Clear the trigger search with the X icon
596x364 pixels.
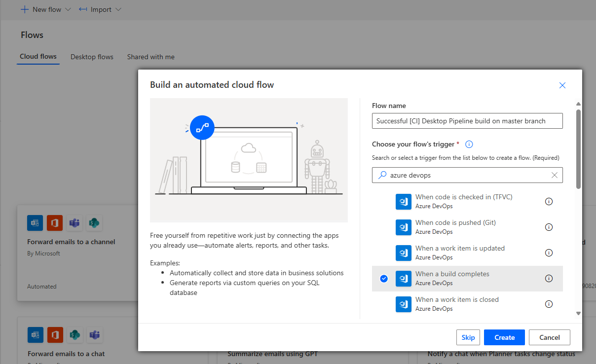[x=554, y=175]
